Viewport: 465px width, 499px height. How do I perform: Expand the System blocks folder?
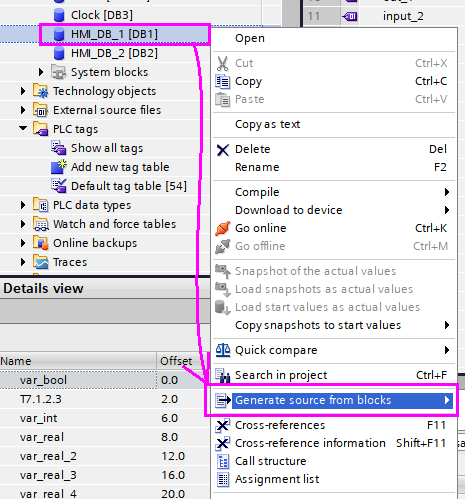tap(41, 72)
